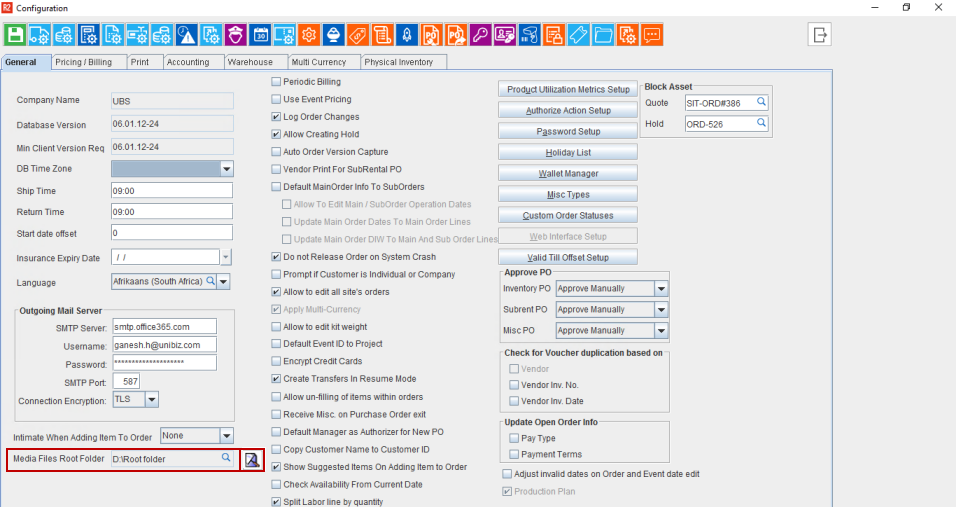Click the purple key icon
The width and height of the screenshot is (956, 507).
coord(479,35)
